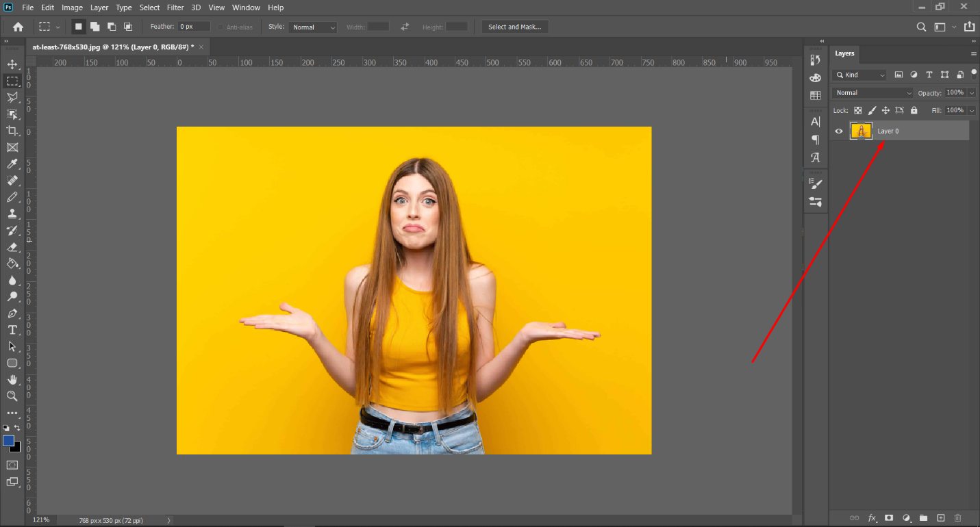Expand the layer Opacity dropdown arrow

click(x=972, y=93)
